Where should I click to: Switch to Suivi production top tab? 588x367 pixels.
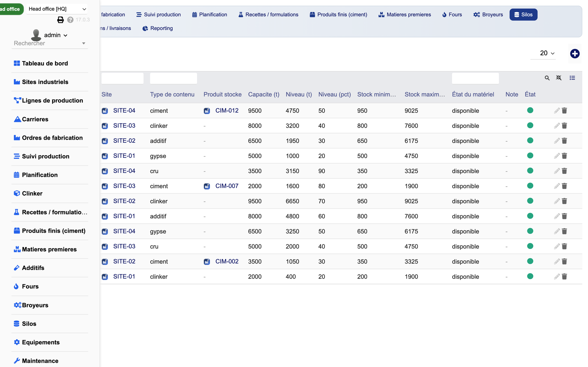(x=158, y=14)
